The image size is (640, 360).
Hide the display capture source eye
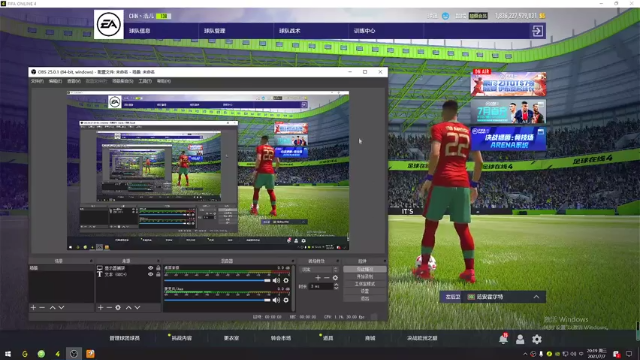[150, 268]
